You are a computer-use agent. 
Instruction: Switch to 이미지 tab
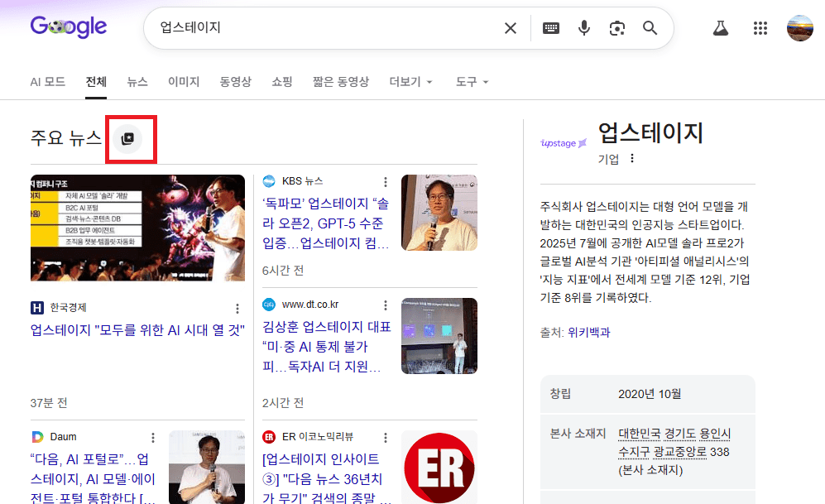click(x=184, y=82)
